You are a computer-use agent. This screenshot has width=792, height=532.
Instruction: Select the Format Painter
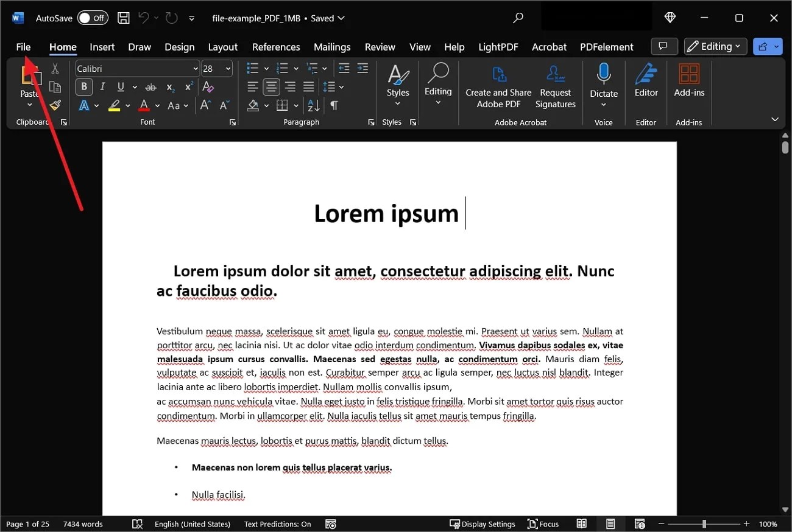click(x=54, y=105)
